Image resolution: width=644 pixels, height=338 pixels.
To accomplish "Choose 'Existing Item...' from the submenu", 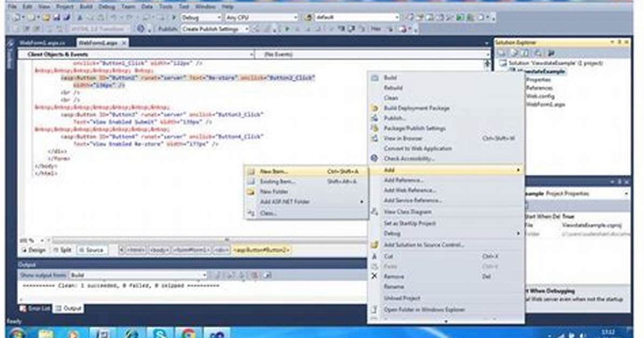I will (306, 181).
